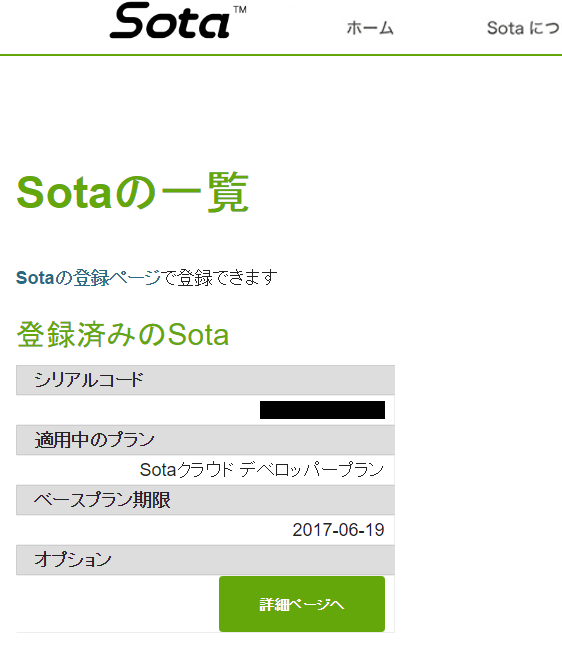This screenshot has width=562, height=649.
Task: Select the 適用中のプラン header row
Action: tap(205, 440)
